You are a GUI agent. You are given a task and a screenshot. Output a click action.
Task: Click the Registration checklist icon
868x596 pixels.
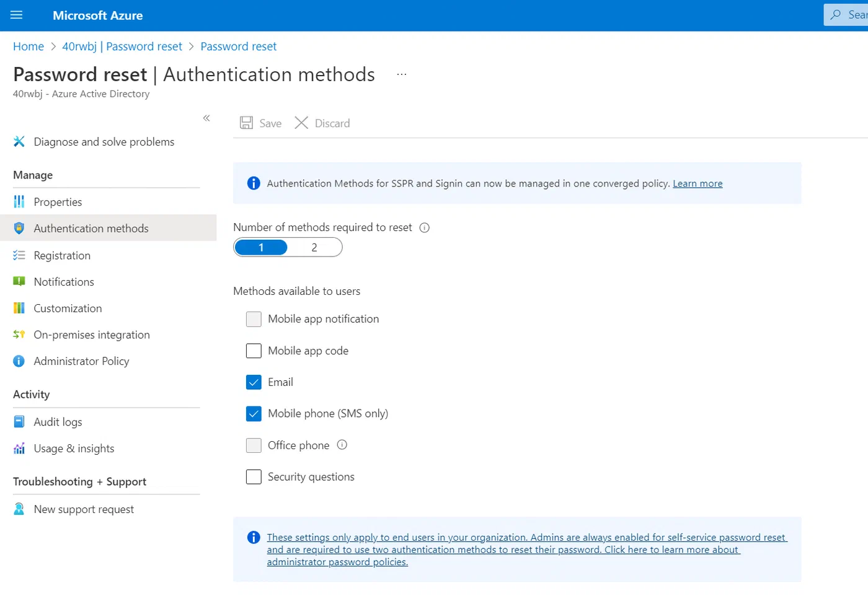click(19, 255)
